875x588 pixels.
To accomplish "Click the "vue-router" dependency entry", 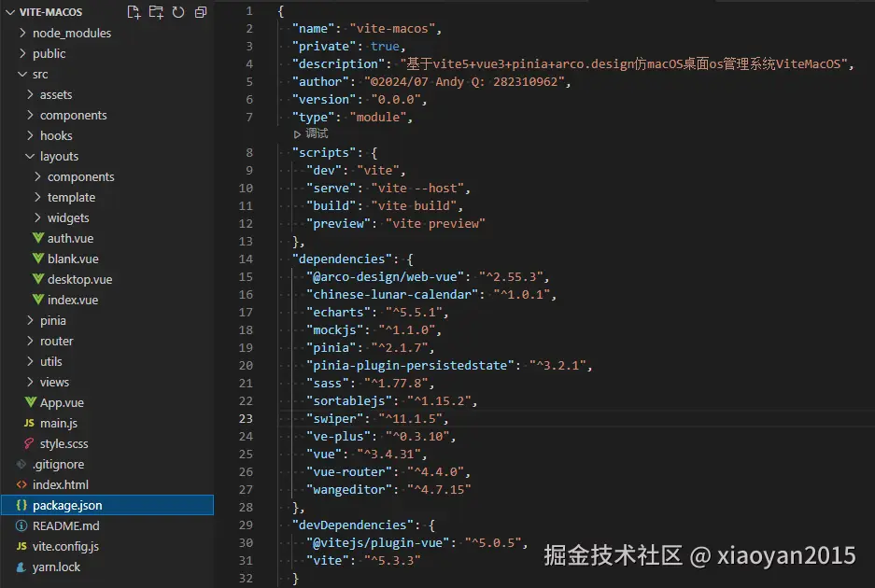I will [x=388, y=472].
